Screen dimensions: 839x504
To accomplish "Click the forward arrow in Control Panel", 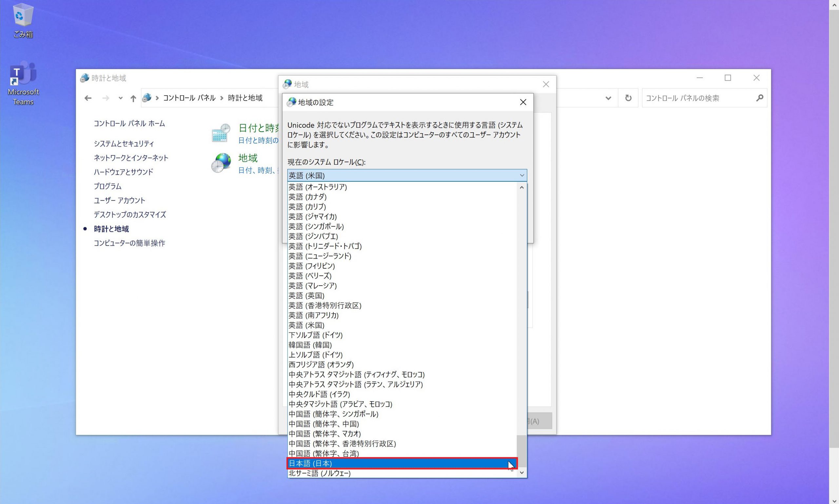I will [106, 98].
